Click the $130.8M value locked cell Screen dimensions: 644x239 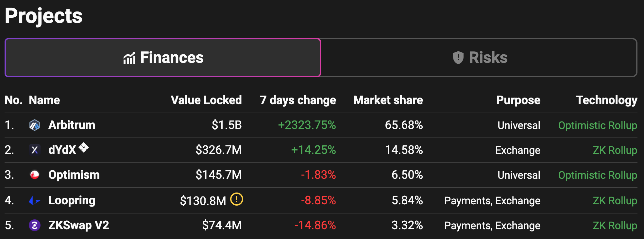click(203, 200)
